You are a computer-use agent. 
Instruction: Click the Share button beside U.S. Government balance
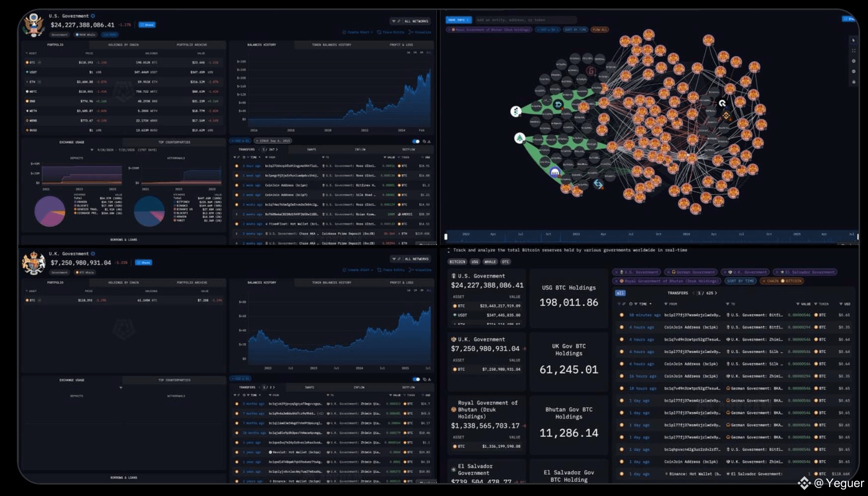(147, 25)
